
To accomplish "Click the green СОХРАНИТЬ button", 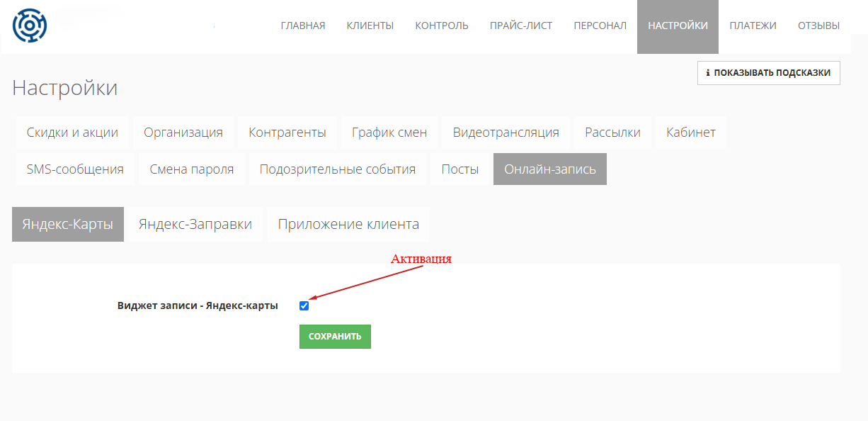I will [335, 337].
